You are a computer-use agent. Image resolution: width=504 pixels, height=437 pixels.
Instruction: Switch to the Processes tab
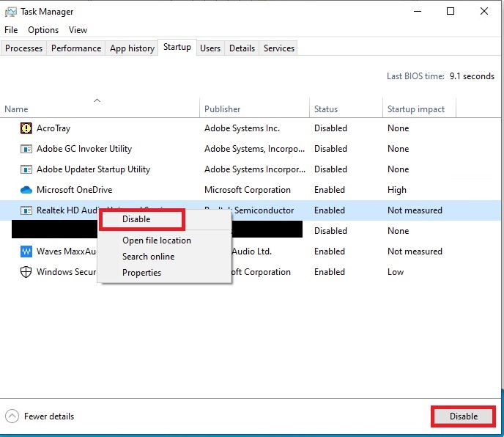click(23, 48)
